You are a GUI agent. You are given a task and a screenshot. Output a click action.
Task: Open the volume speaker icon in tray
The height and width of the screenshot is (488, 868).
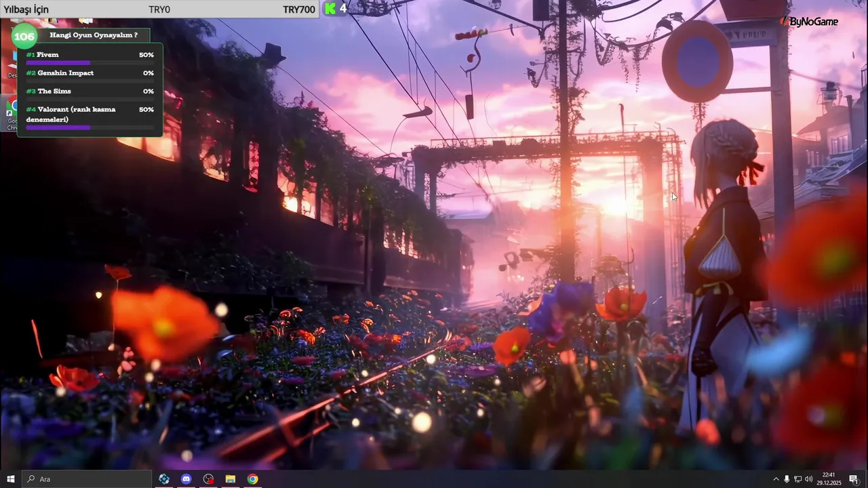click(808, 479)
